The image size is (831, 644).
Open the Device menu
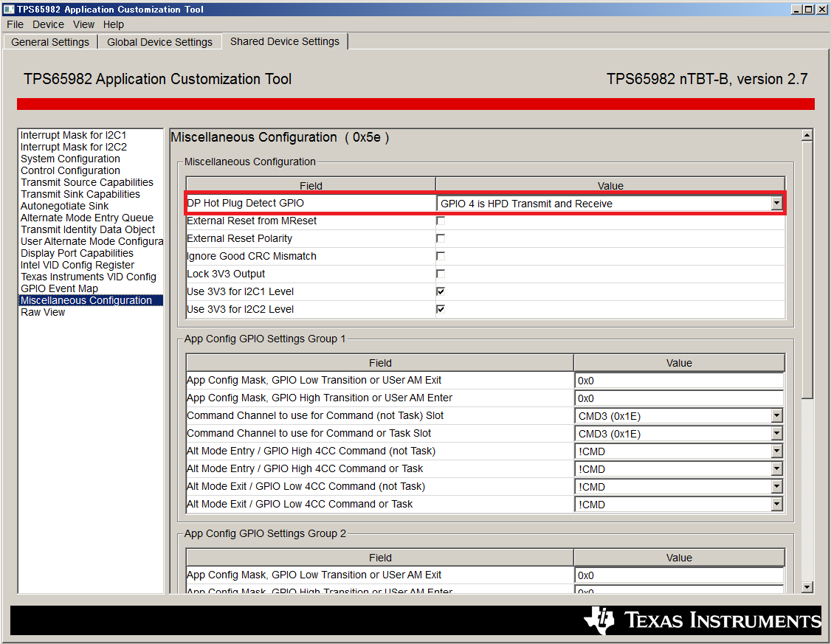[48, 24]
